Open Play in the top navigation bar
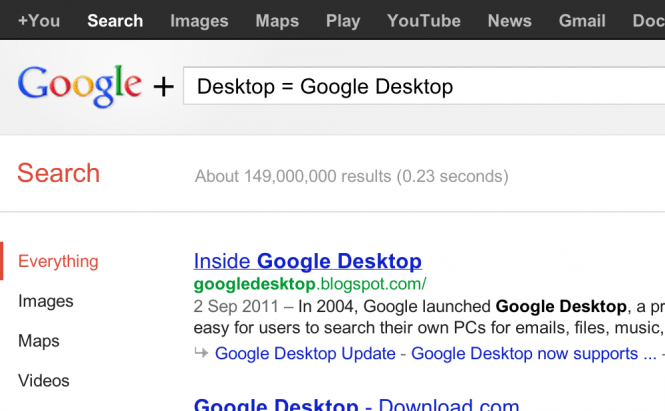 click(x=343, y=20)
